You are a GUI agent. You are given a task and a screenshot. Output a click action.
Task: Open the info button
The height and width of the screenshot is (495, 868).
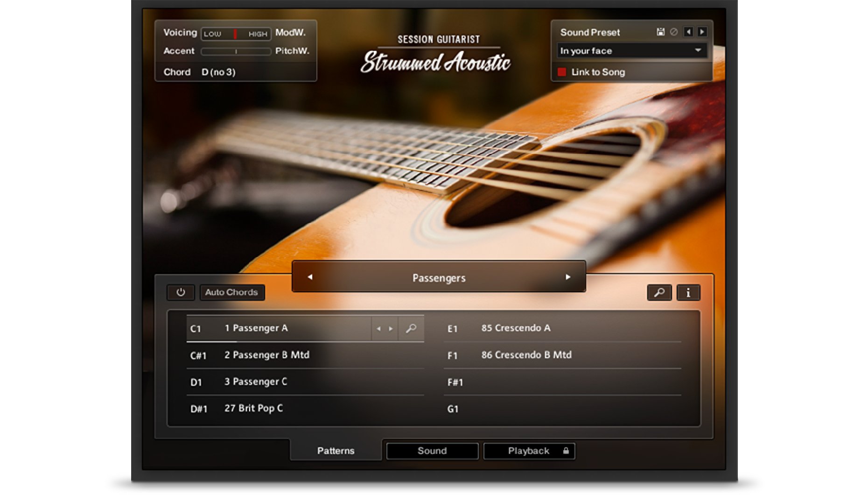tap(688, 292)
